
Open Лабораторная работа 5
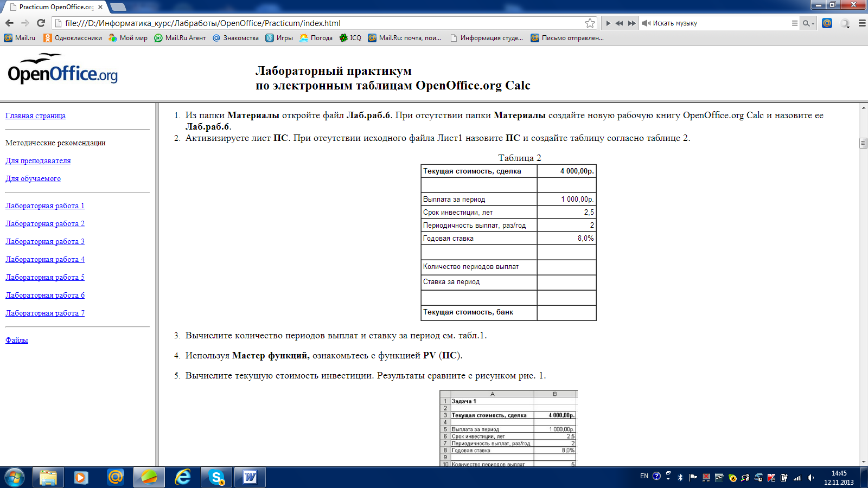pos(45,277)
